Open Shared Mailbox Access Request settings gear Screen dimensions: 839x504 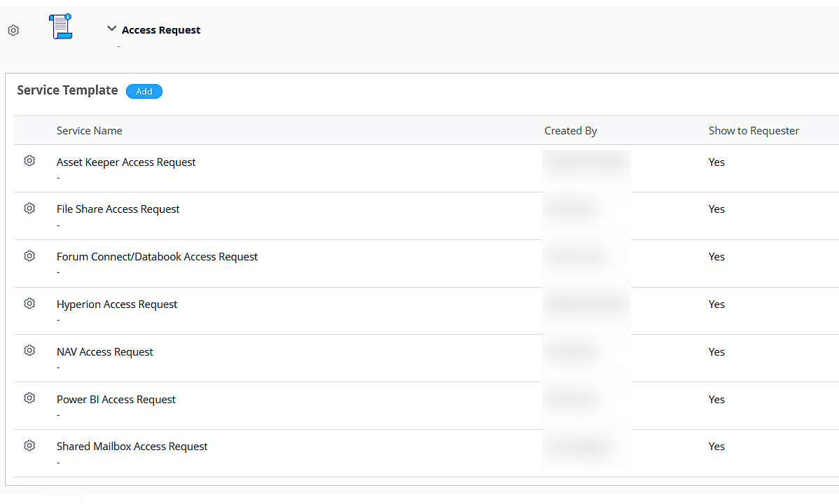pos(29,445)
